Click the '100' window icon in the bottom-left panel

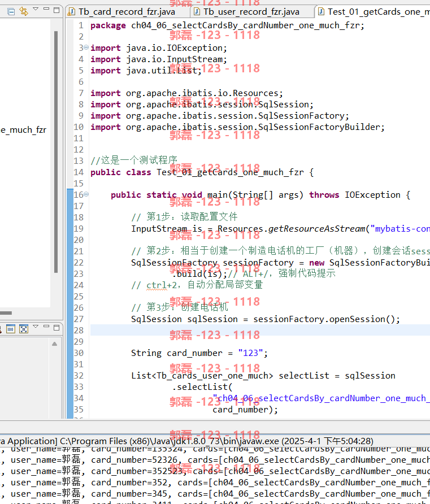pos(11,329)
